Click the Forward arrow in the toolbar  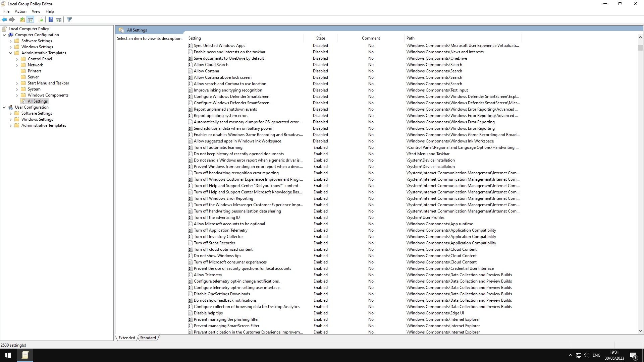pyautogui.click(x=12, y=20)
